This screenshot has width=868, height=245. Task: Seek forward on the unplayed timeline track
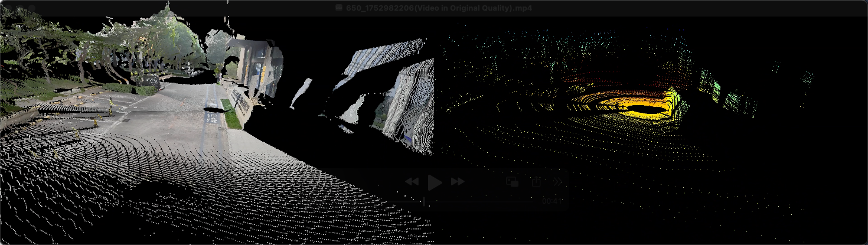478,201
